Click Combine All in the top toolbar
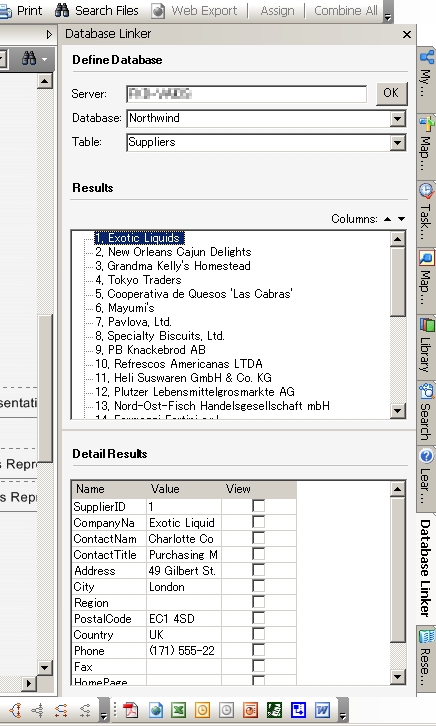The height and width of the screenshot is (726, 436). tap(346, 10)
